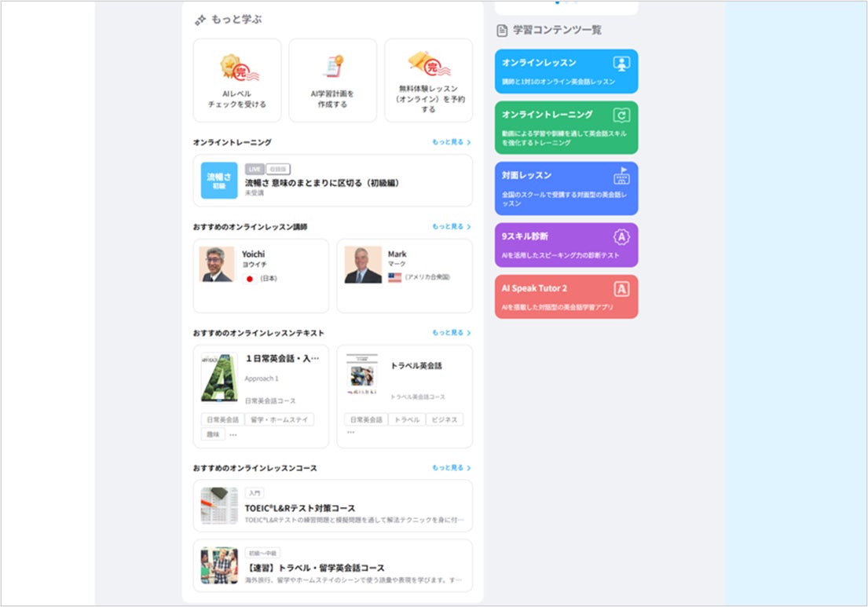
Task: Open the 1 日常英会話・入門 textbook card
Action: tap(261, 397)
